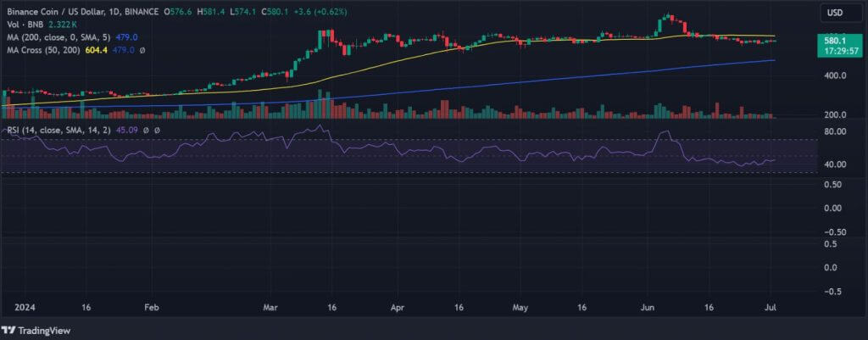Screen dimensions: 868x340
Task: Select the RSI (14, close, SMA, 14, 2) legend
Action: click(x=60, y=131)
